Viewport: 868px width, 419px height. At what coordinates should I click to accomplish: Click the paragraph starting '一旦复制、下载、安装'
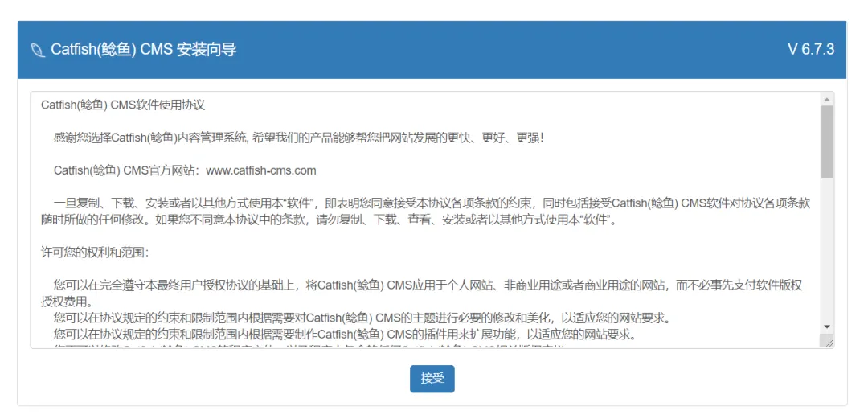426,212
